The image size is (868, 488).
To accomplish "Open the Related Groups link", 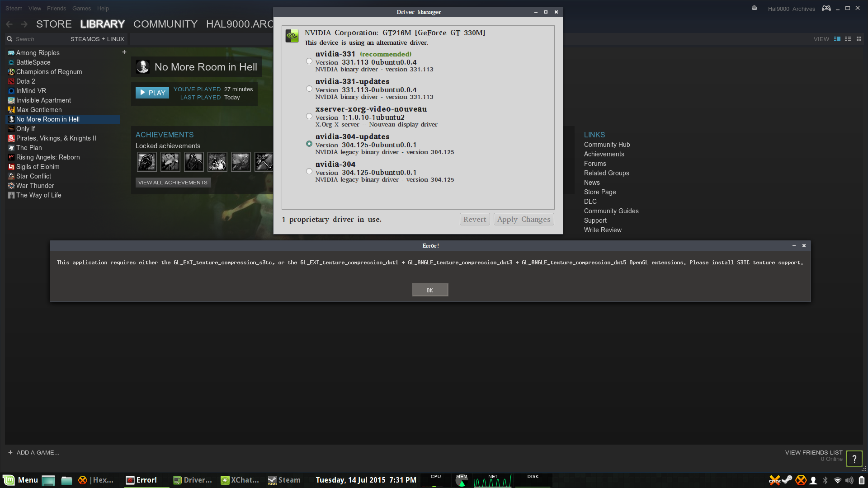I will [x=606, y=173].
